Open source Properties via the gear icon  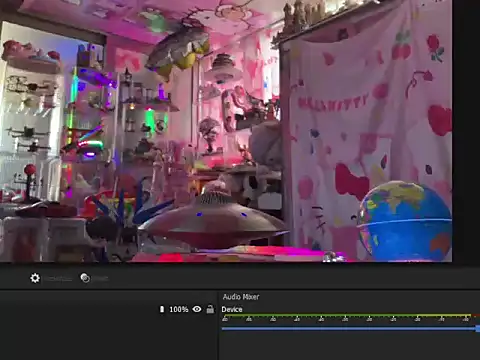[x=35, y=278]
